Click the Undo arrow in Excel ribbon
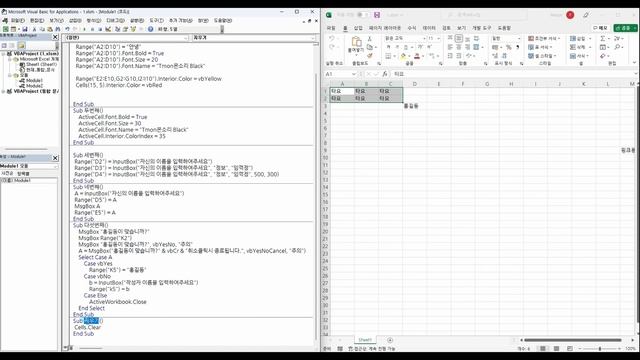640x360 pixels. tap(331, 38)
